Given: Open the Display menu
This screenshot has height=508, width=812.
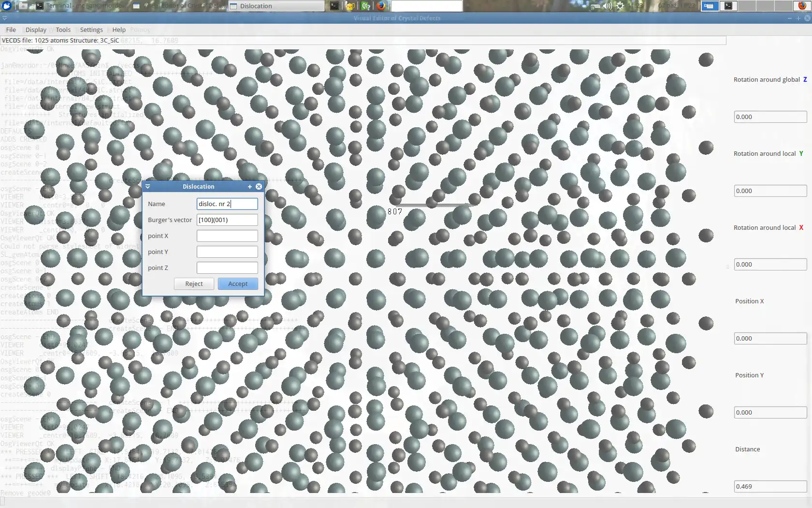Looking at the screenshot, I should [x=36, y=30].
